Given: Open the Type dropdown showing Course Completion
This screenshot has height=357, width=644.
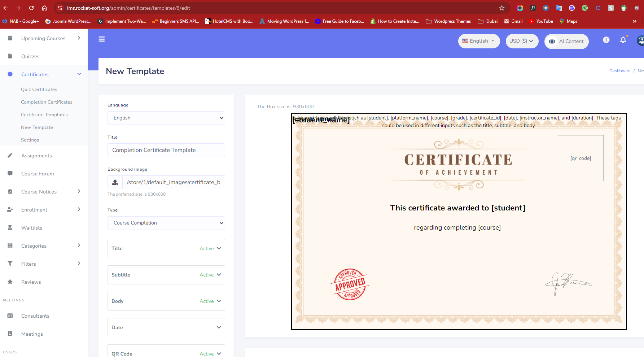Looking at the screenshot, I should (166, 223).
